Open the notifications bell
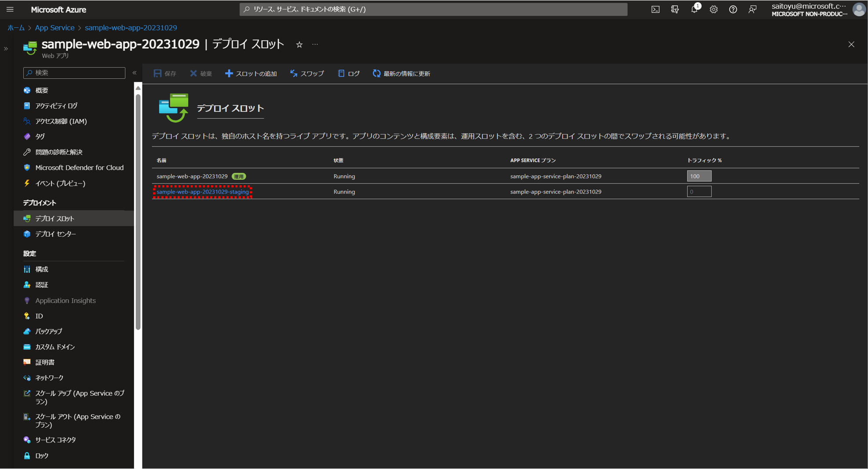 pyautogui.click(x=694, y=9)
